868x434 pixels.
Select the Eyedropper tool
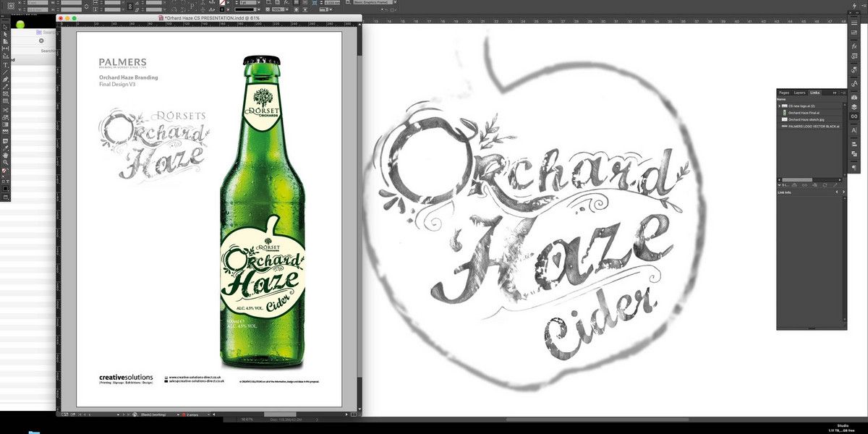coord(6,148)
